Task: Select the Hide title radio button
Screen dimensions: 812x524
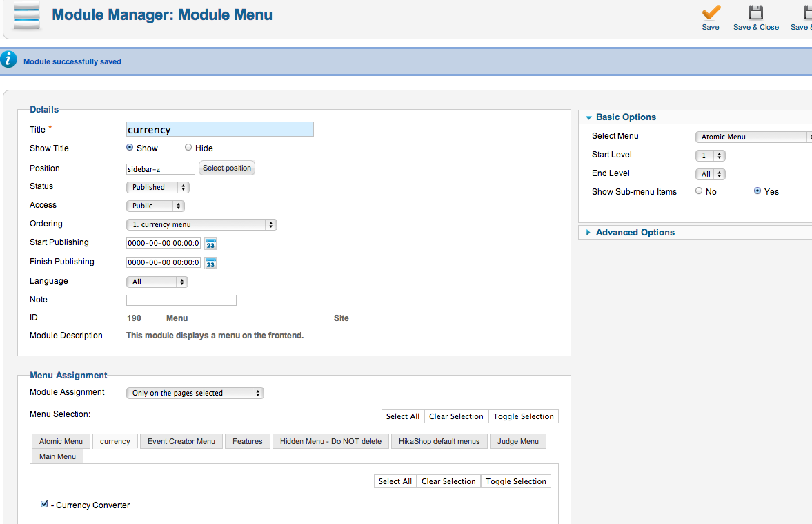Action: [x=188, y=148]
